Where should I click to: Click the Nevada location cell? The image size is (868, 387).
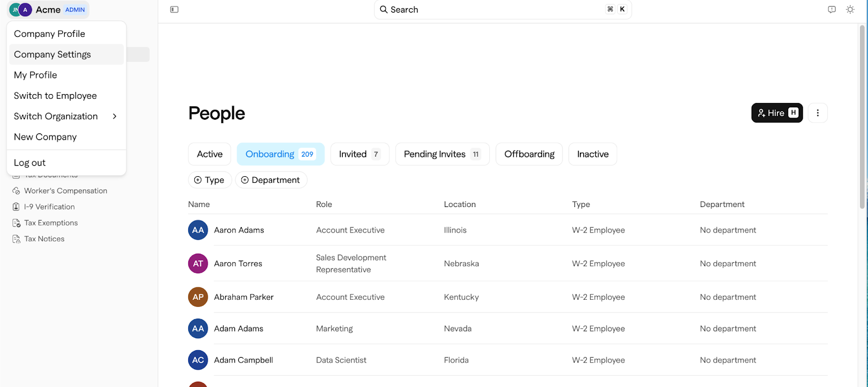(x=457, y=328)
